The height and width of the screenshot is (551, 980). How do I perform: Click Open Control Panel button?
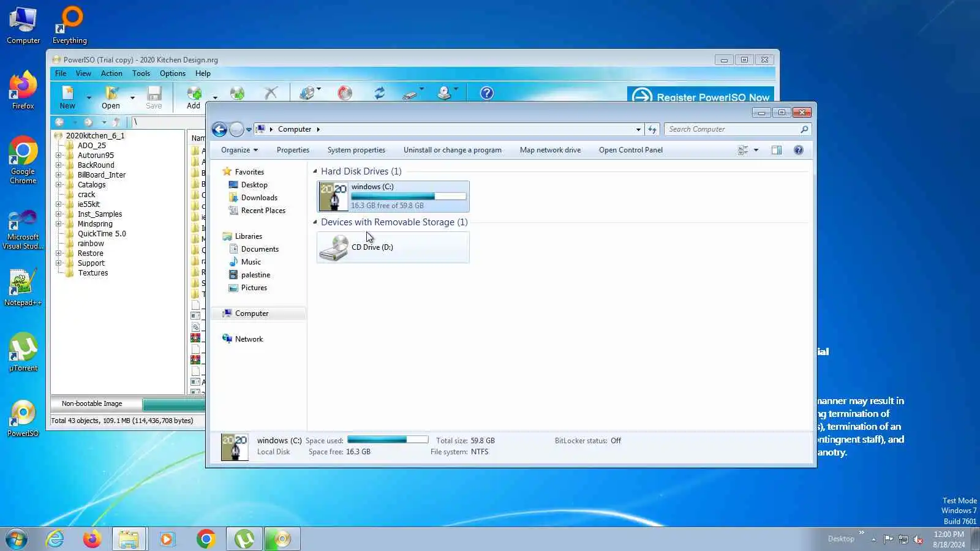click(631, 150)
